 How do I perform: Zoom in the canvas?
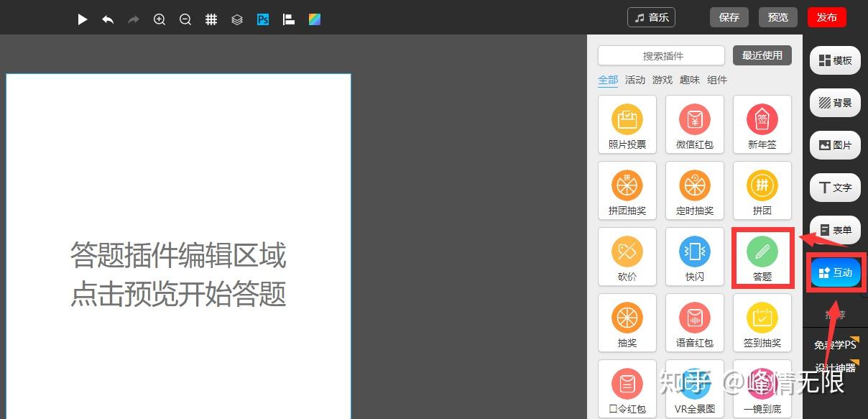(160, 19)
